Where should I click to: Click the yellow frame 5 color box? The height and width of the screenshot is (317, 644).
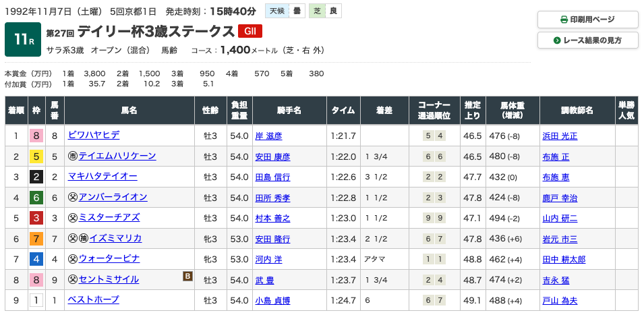coord(35,156)
